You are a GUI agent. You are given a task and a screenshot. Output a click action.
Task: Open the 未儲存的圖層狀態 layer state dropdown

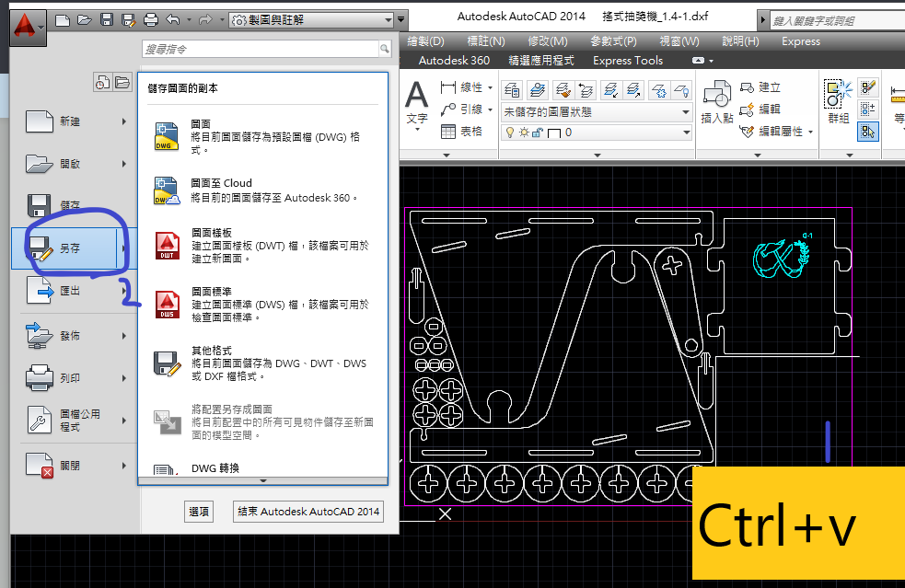point(597,112)
